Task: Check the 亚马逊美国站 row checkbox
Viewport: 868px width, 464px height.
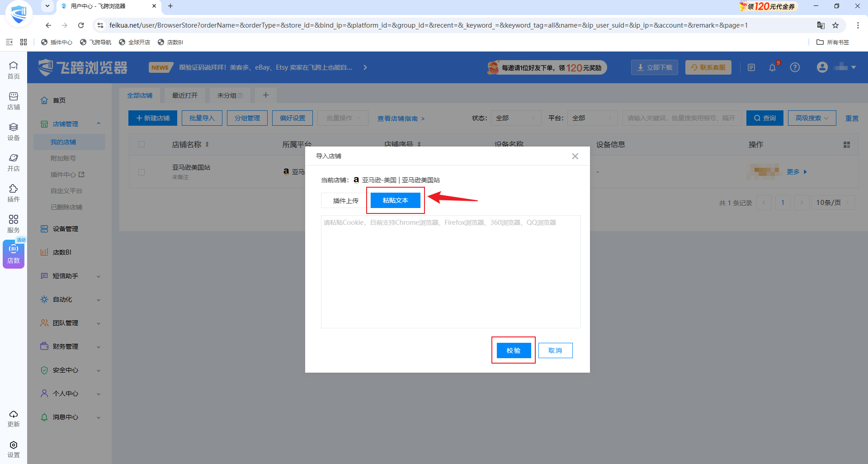Action: [x=142, y=172]
